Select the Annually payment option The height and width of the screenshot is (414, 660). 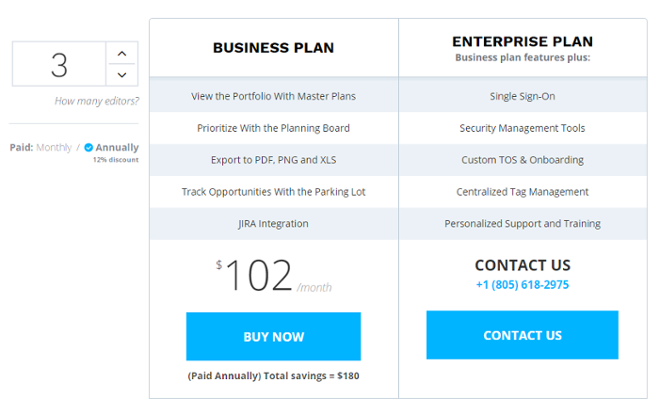tap(117, 147)
